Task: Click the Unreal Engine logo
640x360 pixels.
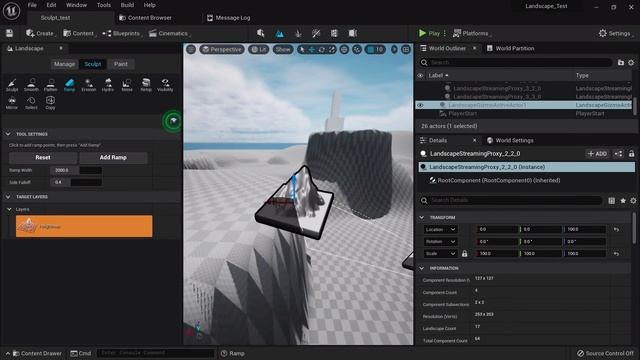Action: [11, 11]
